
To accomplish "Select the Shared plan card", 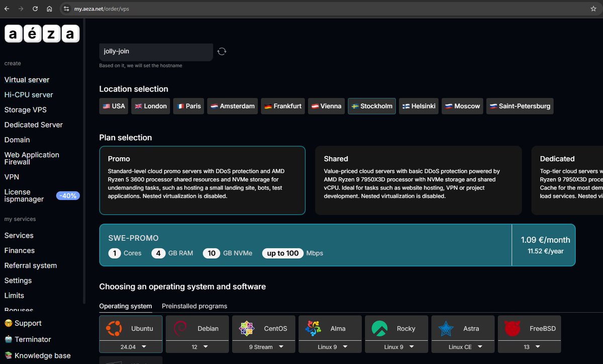I will coord(419,180).
